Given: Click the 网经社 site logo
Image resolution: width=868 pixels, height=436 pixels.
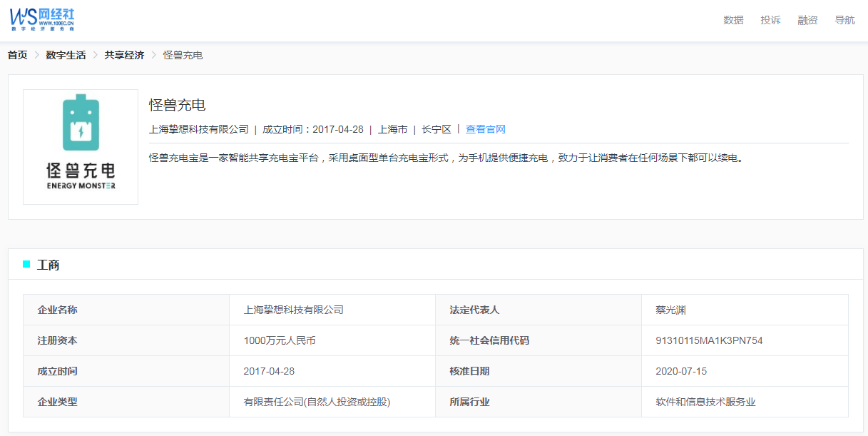Looking at the screenshot, I should pos(42,19).
